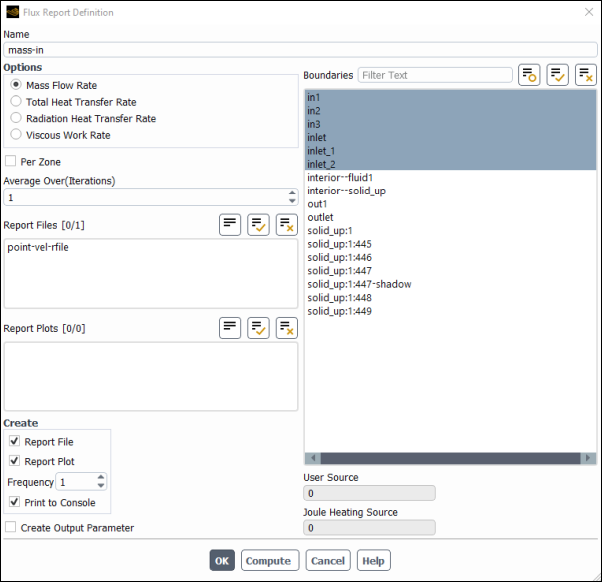
Task: Select boundary interior--fluid1
Action: click(x=450, y=178)
